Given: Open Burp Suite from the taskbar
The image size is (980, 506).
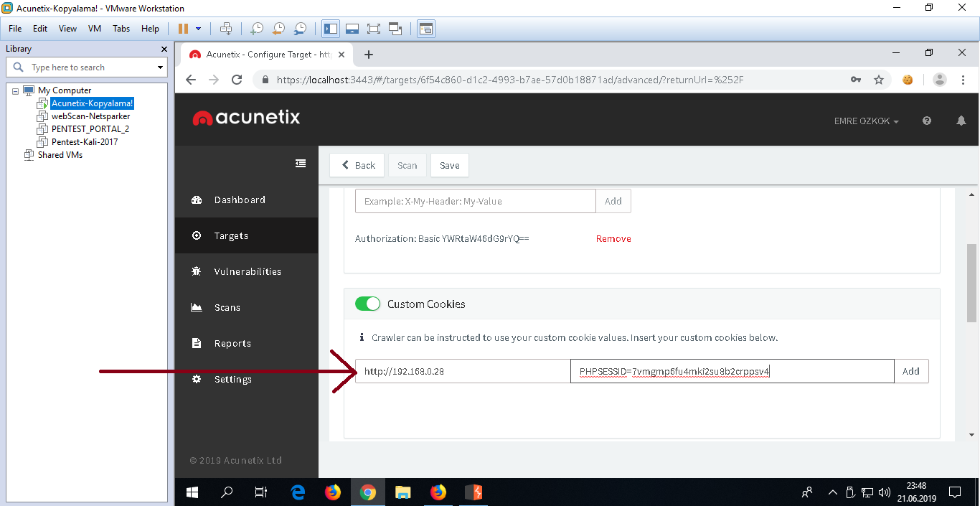Looking at the screenshot, I should coord(473,492).
